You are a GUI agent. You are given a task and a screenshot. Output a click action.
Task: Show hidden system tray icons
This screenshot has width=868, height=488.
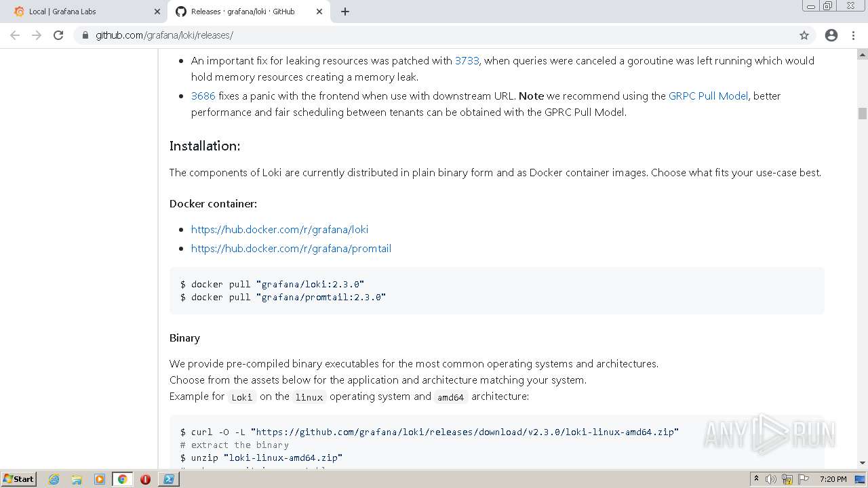757,479
